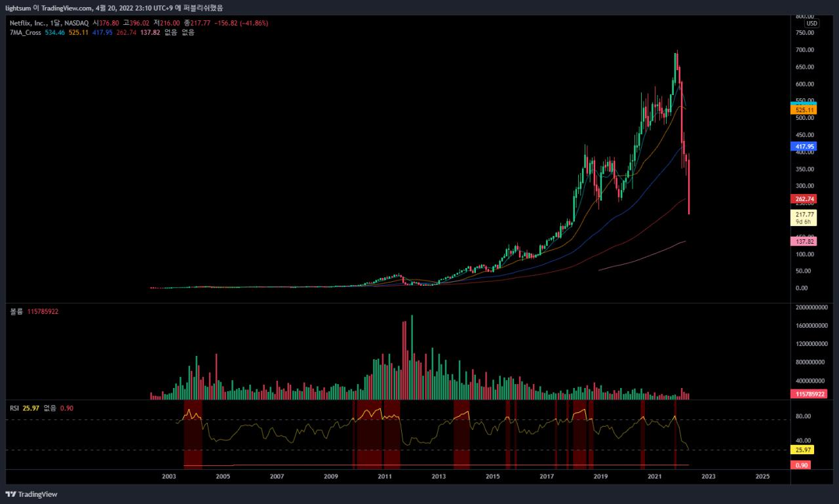Click the 2021 label on time axis
The width and height of the screenshot is (839, 504).
coord(654,476)
